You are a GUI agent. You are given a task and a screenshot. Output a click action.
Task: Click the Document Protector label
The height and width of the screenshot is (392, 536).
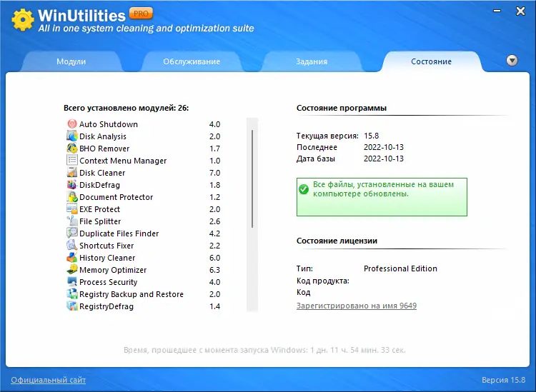[116, 197]
